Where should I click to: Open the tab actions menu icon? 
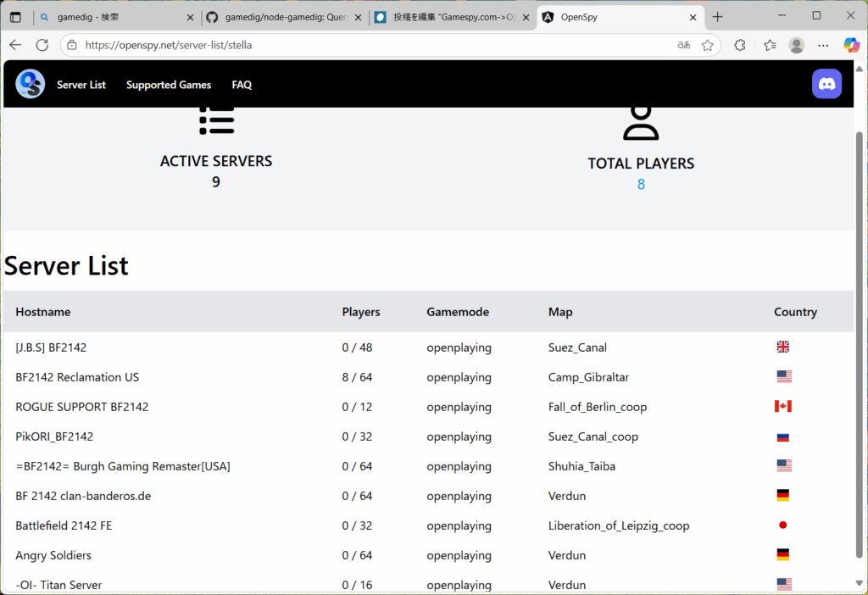[x=15, y=17]
